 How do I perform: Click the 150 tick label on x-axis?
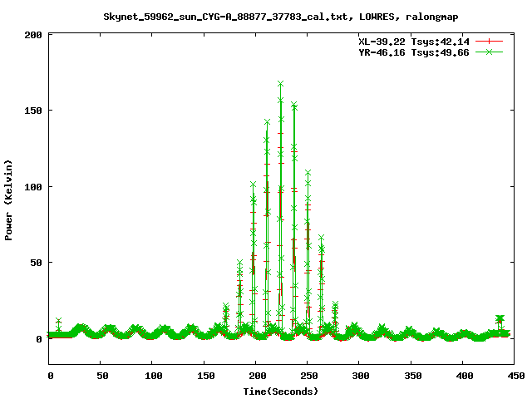coord(205,376)
